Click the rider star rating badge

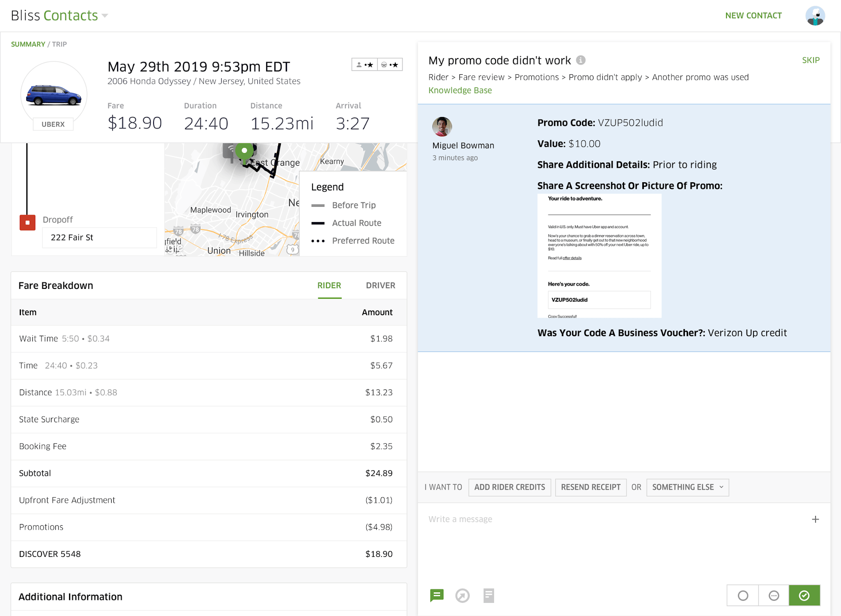365,65
